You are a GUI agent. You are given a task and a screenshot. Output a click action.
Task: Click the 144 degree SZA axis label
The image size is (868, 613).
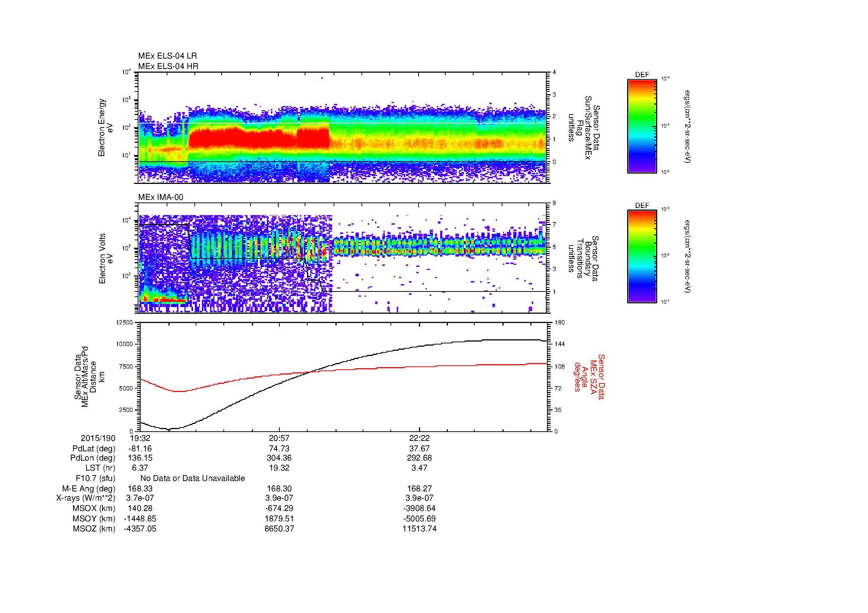click(x=559, y=344)
